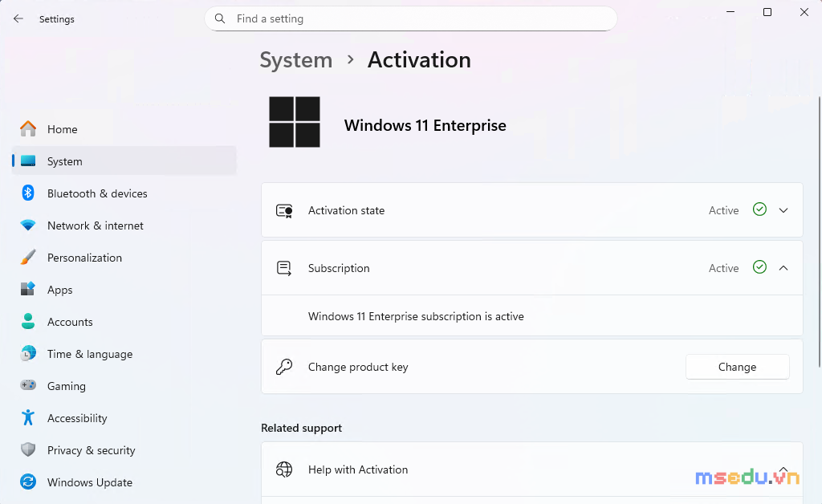Maximize the Settings window
Viewport: 822px width, 504px height.
(x=767, y=11)
